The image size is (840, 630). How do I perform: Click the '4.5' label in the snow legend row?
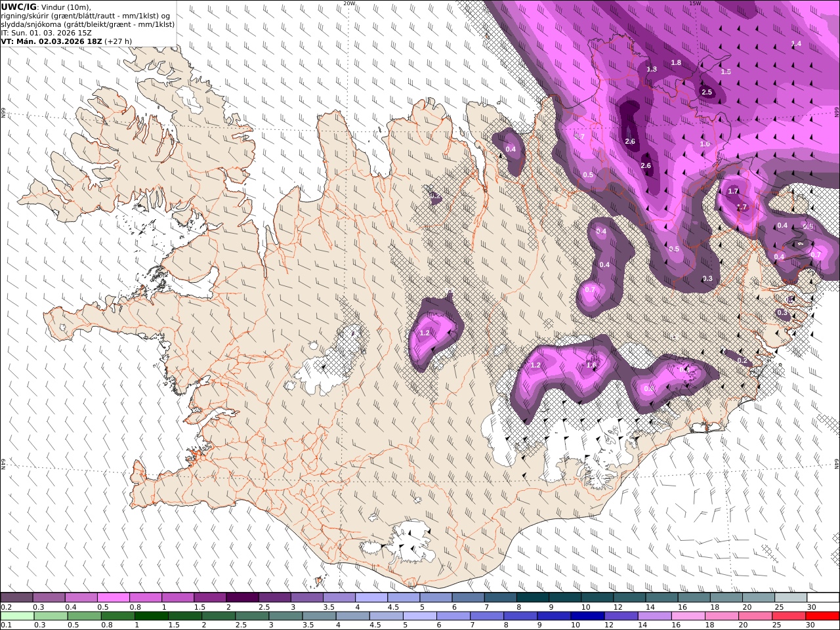[394, 608]
